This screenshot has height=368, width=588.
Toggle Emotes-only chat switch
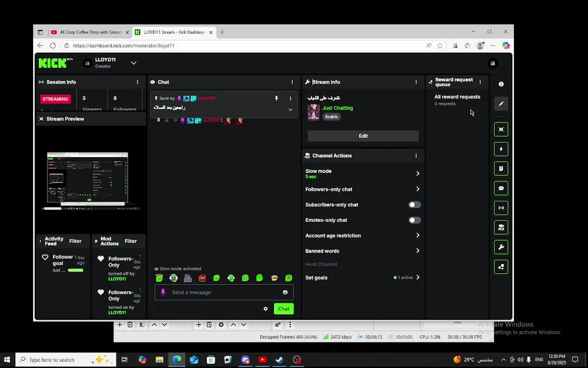pyautogui.click(x=414, y=220)
